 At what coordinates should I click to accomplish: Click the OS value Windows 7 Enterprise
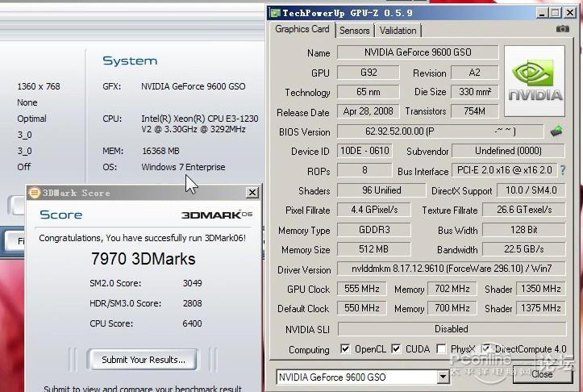(183, 167)
